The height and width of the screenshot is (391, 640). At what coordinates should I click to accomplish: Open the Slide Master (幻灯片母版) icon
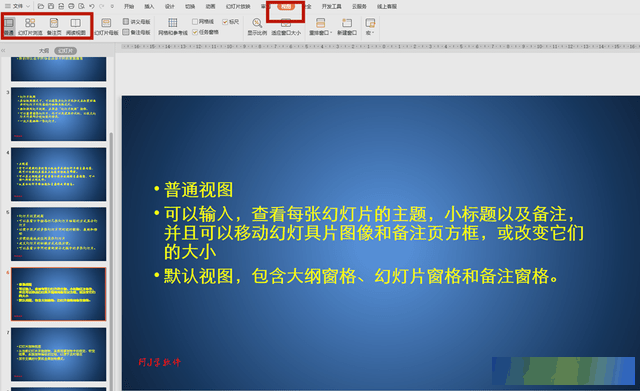106,26
